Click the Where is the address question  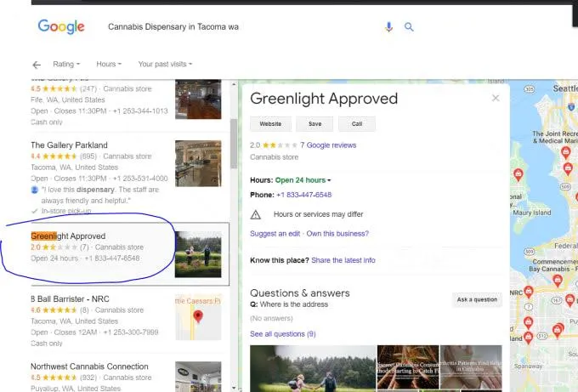pyautogui.click(x=289, y=304)
